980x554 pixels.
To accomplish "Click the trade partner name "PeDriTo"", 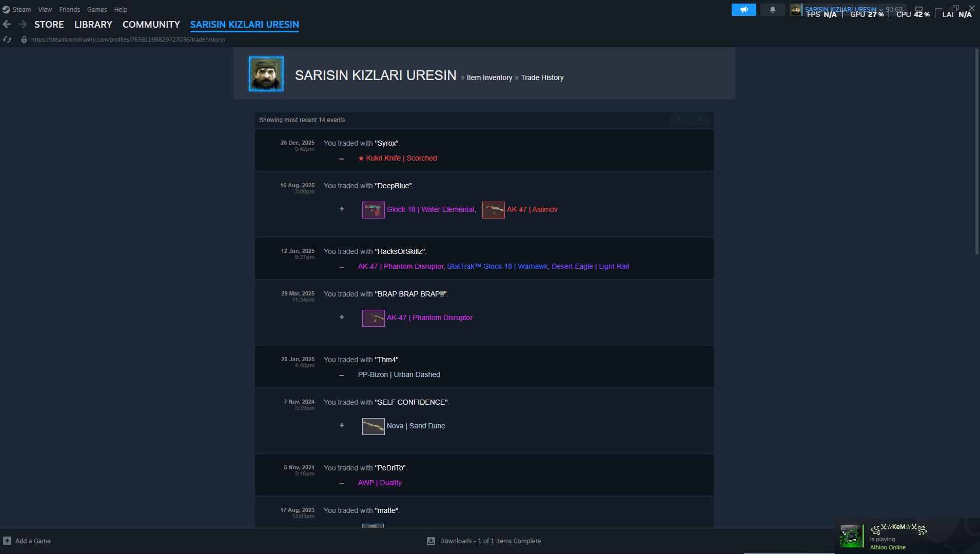I will tap(390, 468).
